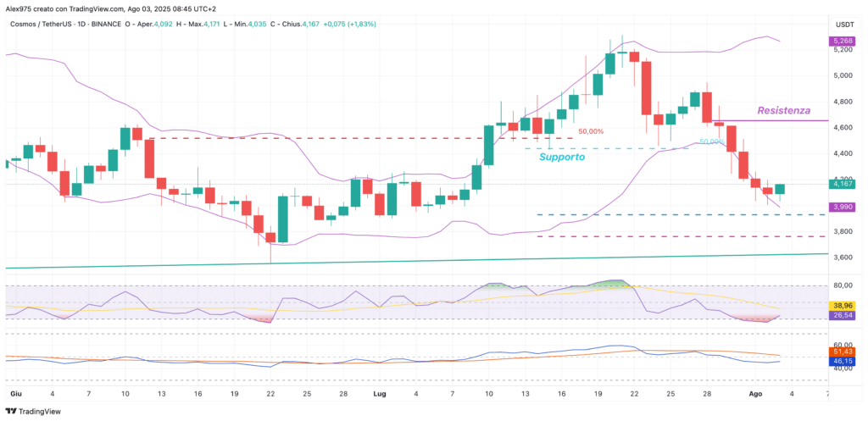Click the Lug month label on time axis
Viewport: 868px width, 421px height.
pos(380,394)
